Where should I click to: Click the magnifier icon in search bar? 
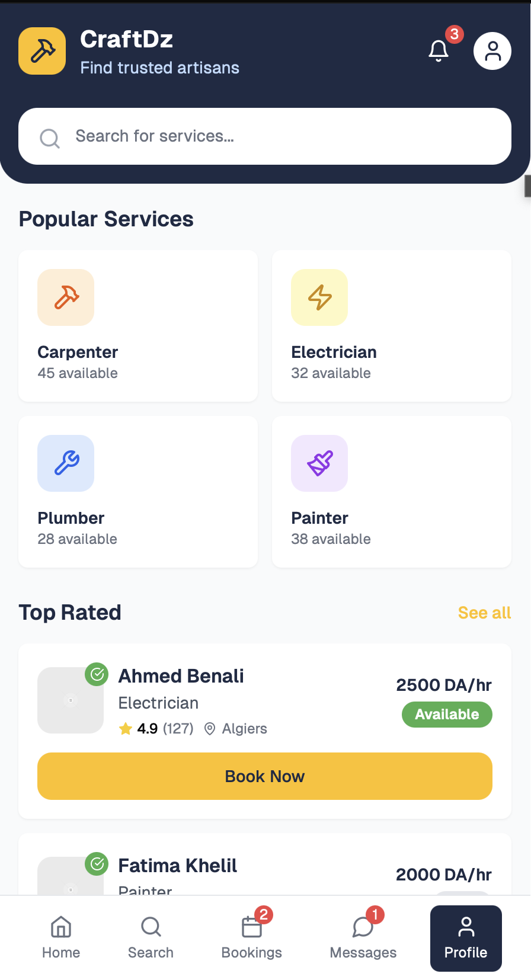[x=50, y=139]
